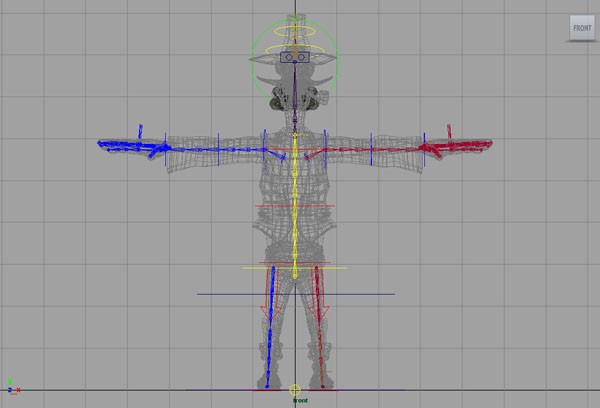Select the lower yellow ring above eyes
The image size is (600, 408).
tap(295, 47)
